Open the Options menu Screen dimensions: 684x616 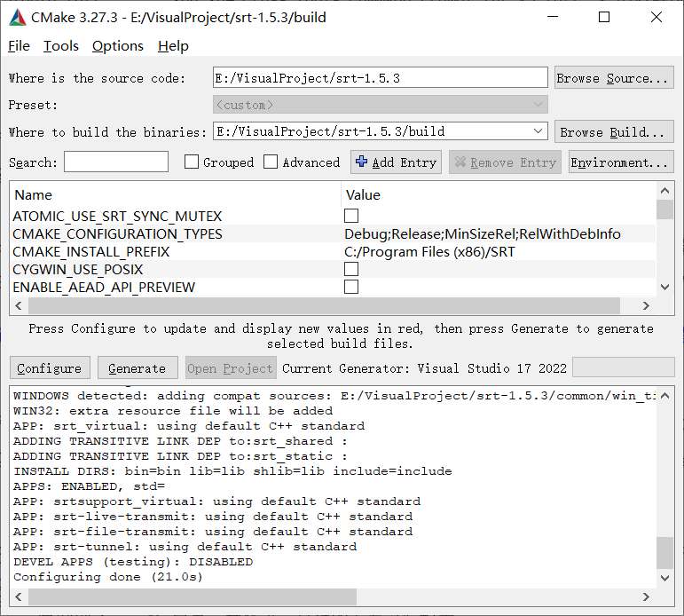pyautogui.click(x=117, y=46)
